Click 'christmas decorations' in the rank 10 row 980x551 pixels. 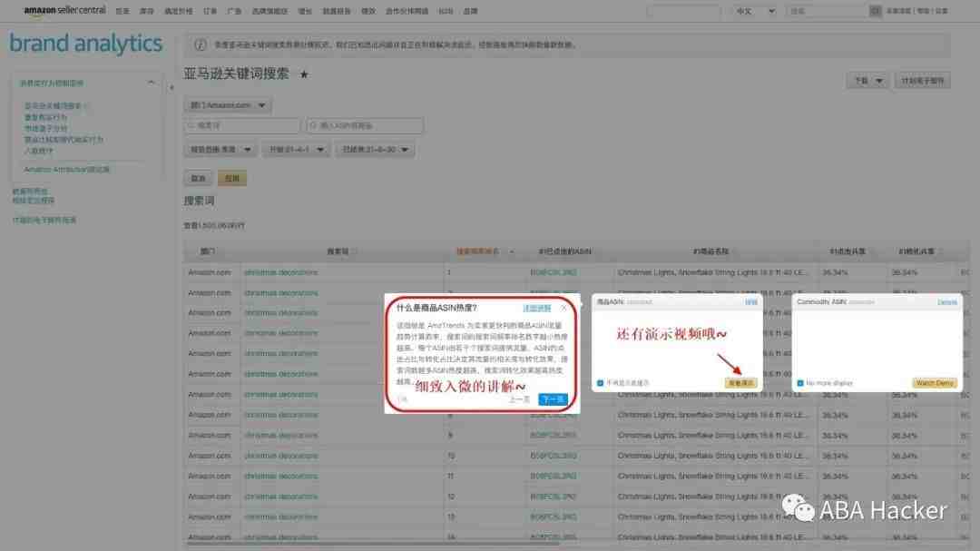click(280, 456)
